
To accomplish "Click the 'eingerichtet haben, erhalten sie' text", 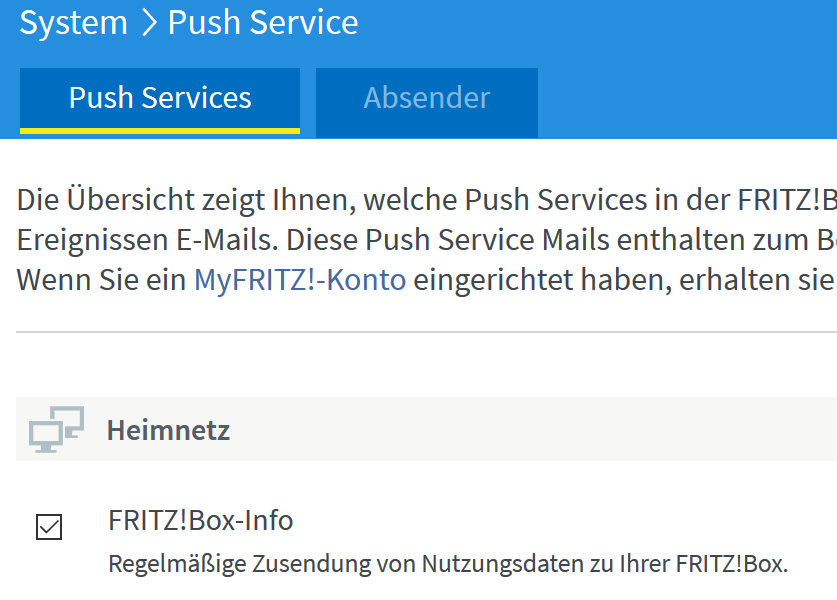I will (x=624, y=279).
